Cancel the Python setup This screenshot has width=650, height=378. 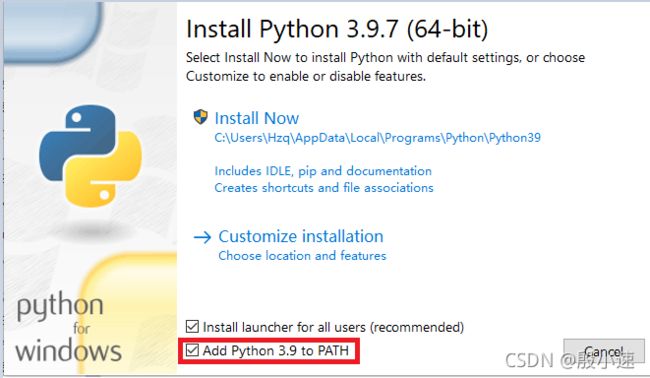pos(604,351)
